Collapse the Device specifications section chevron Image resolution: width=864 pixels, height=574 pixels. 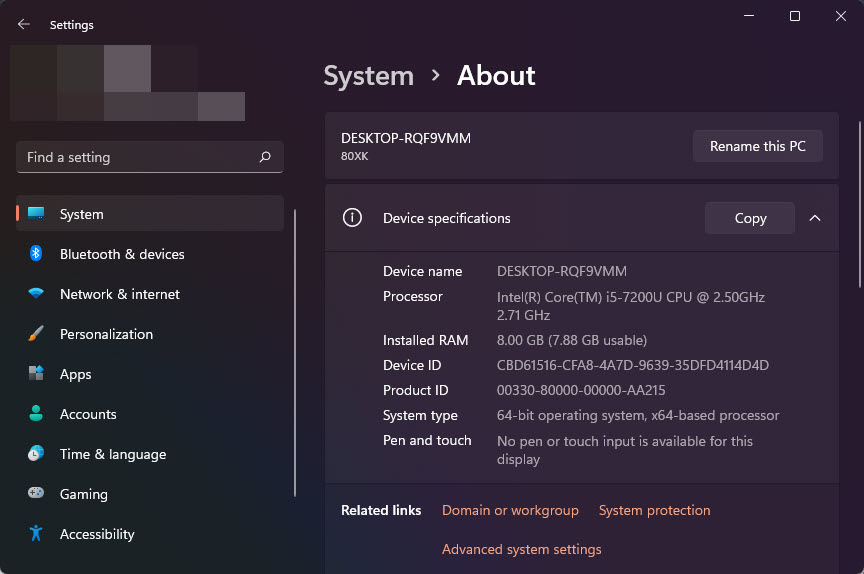(815, 218)
